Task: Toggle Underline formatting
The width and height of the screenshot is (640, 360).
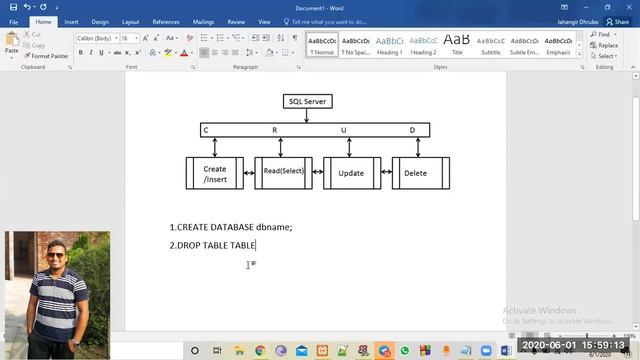Action: point(101,53)
